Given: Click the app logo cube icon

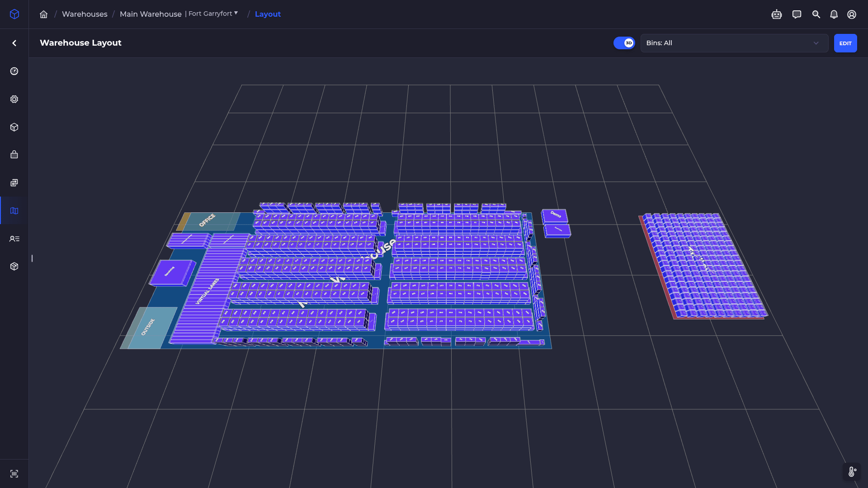Looking at the screenshot, I should pos(14,14).
